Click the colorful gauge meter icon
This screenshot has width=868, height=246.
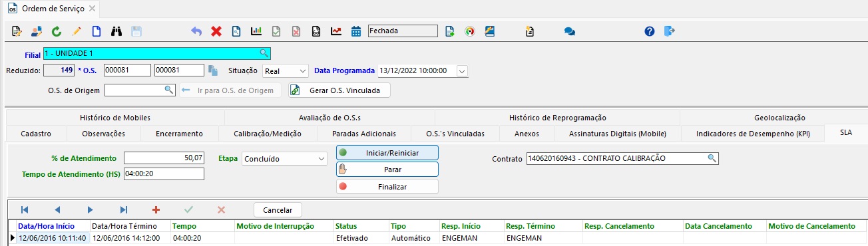click(470, 31)
